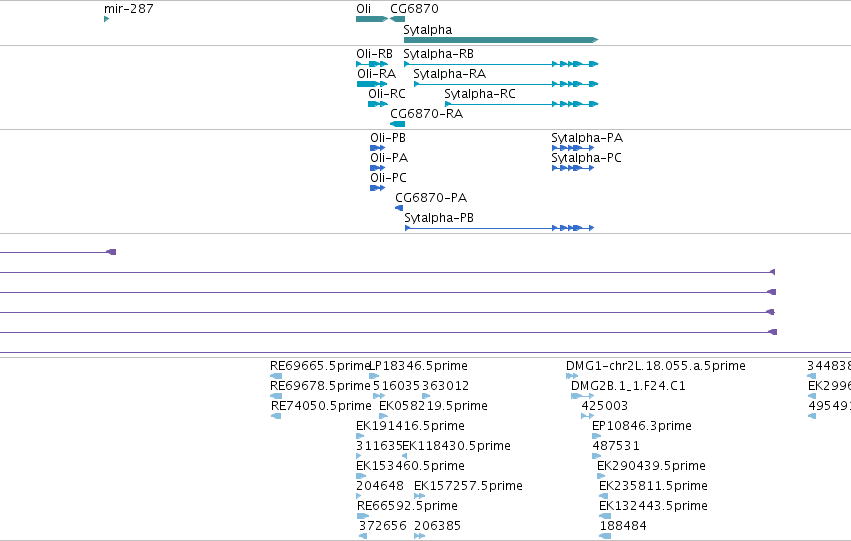Click the RE69665.5prime EST feature
This screenshot has width=851, height=541.
point(276,376)
